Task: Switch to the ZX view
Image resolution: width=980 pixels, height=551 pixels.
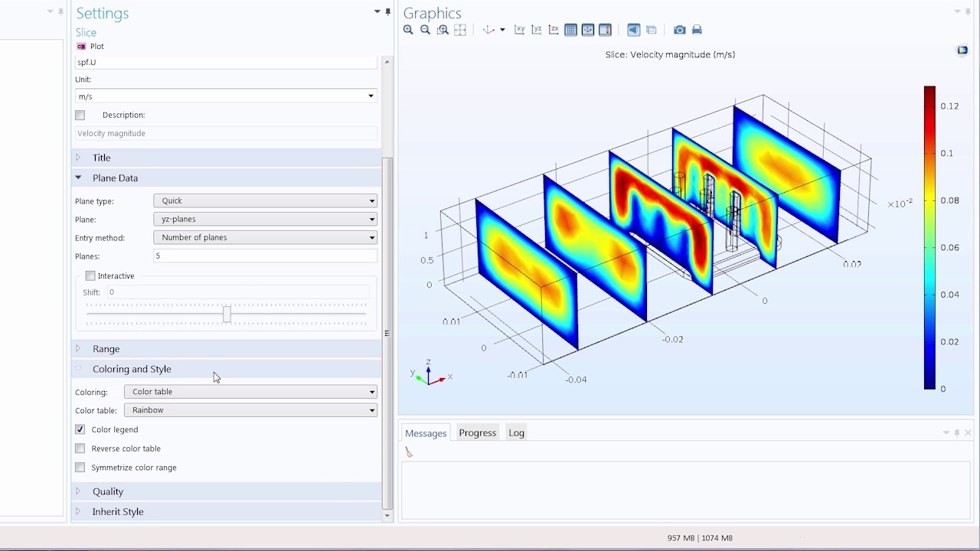Action: tap(554, 30)
